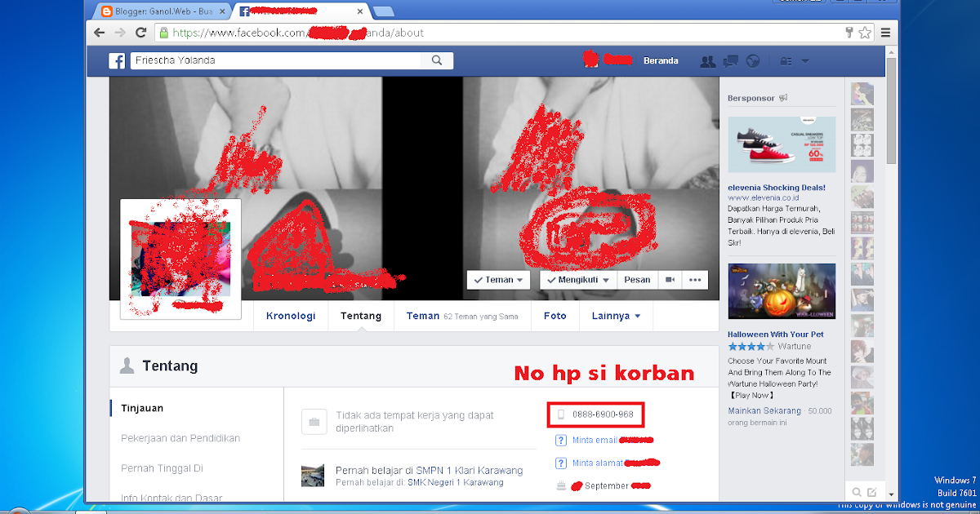Click the chat sidebar compose message icon
The height and width of the screenshot is (514, 980).
tap(871, 491)
